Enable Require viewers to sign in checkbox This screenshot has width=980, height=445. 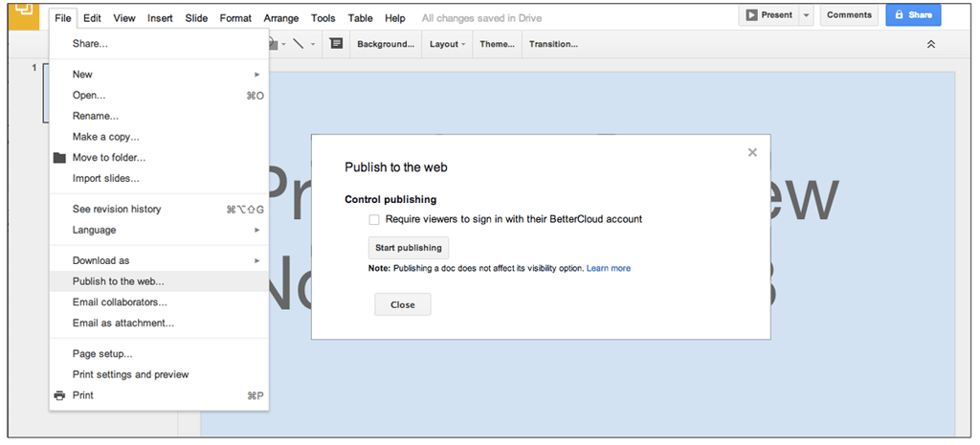click(374, 219)
